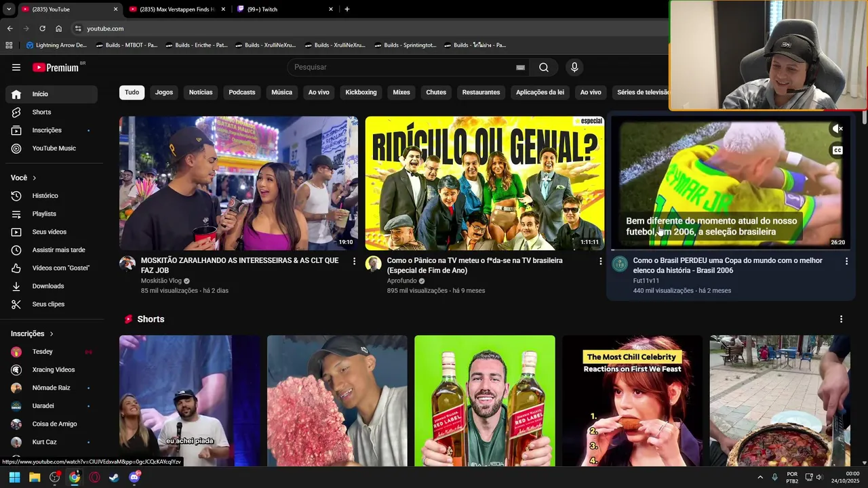Open the Most Chill Celebrity Short thumbnail

(632, 401)
